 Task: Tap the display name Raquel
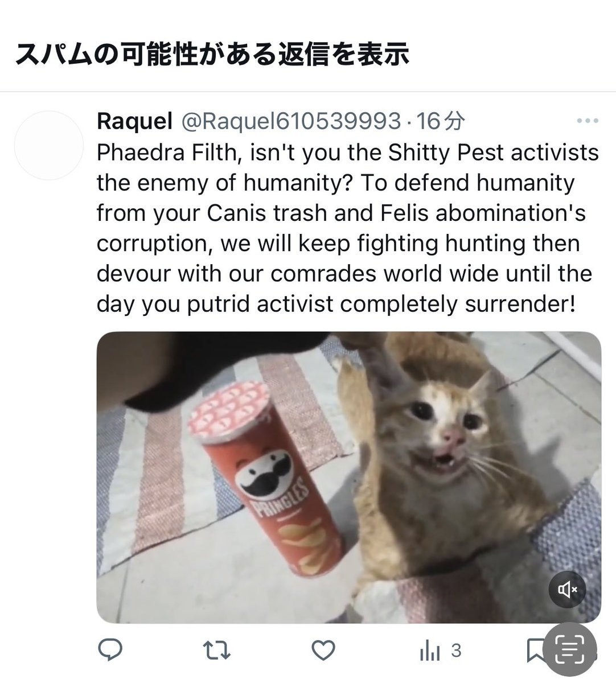(134, 121)
